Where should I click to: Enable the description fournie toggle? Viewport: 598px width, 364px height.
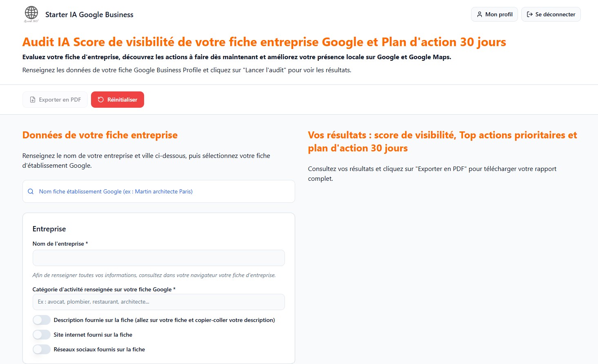pos(42,320)
